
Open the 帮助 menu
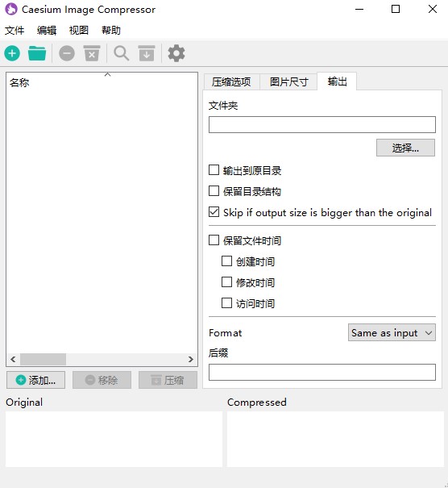pyautogui.click(x=111, y=31)
